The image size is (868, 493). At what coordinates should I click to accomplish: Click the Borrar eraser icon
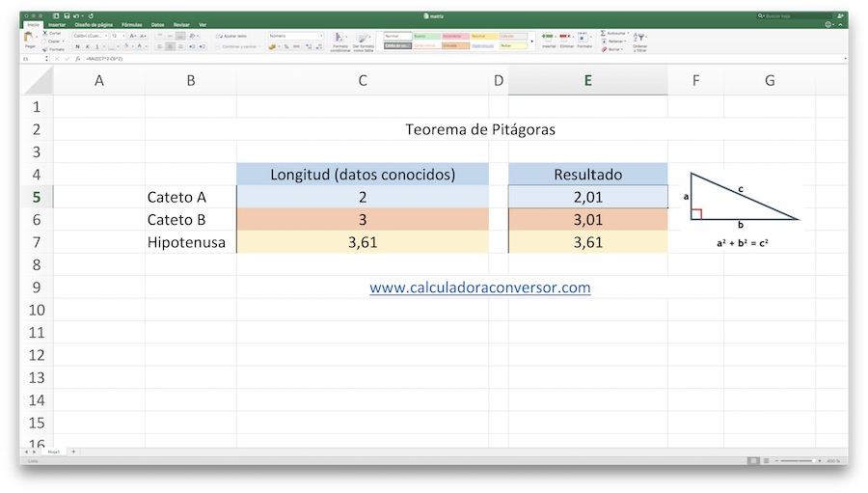click(604, 49)
